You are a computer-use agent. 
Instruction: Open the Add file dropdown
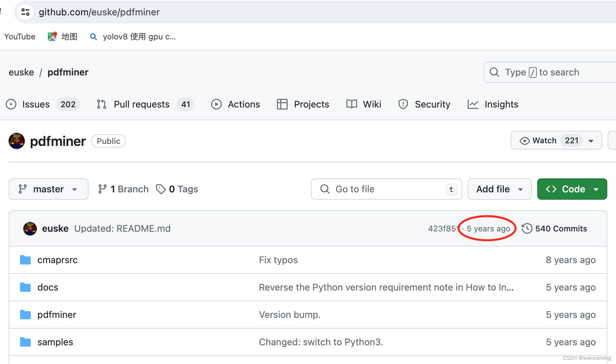pyautogui.click(x=499, y=189)
